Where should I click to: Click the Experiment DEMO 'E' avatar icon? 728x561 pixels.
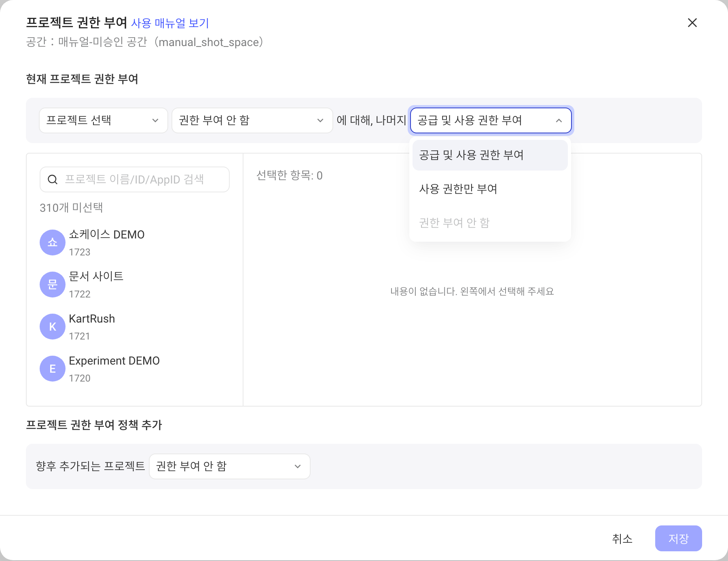tap(53, 369)
